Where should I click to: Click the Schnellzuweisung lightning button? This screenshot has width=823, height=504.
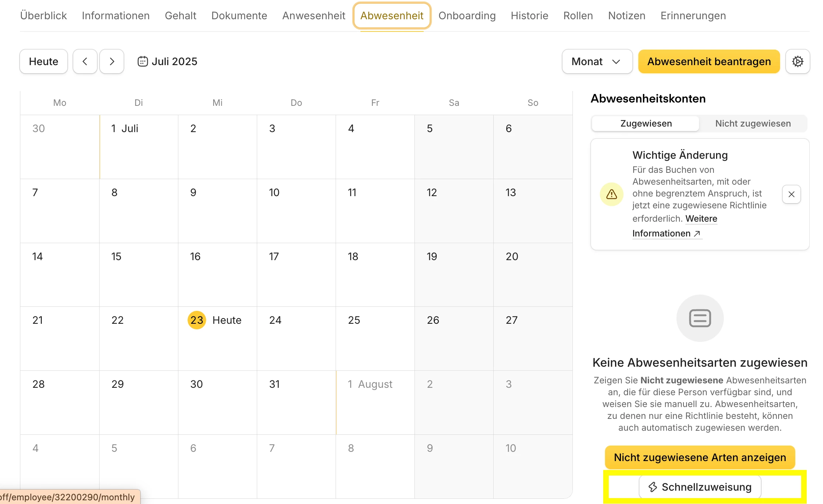pyautogui.click(x=700, y=487)
